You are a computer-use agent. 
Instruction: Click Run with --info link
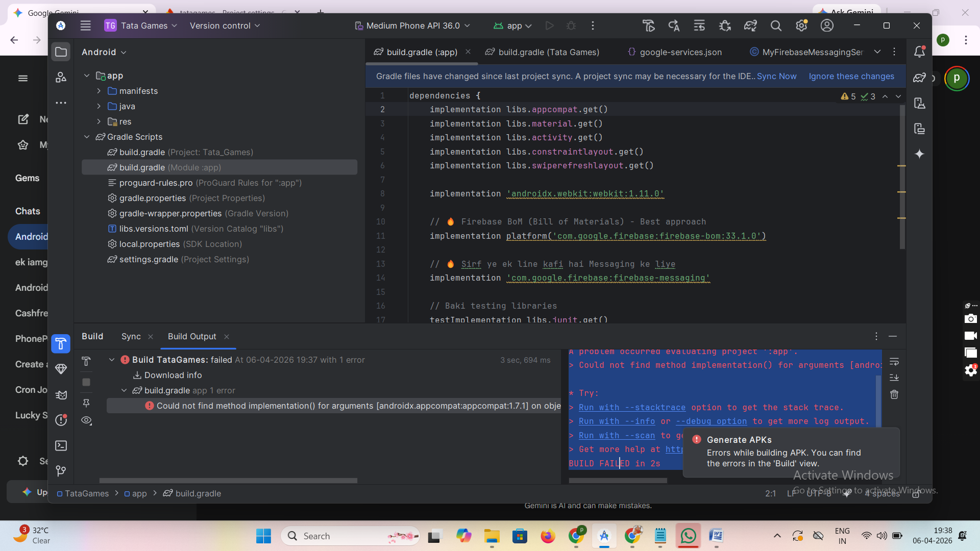tap(617, 421)
